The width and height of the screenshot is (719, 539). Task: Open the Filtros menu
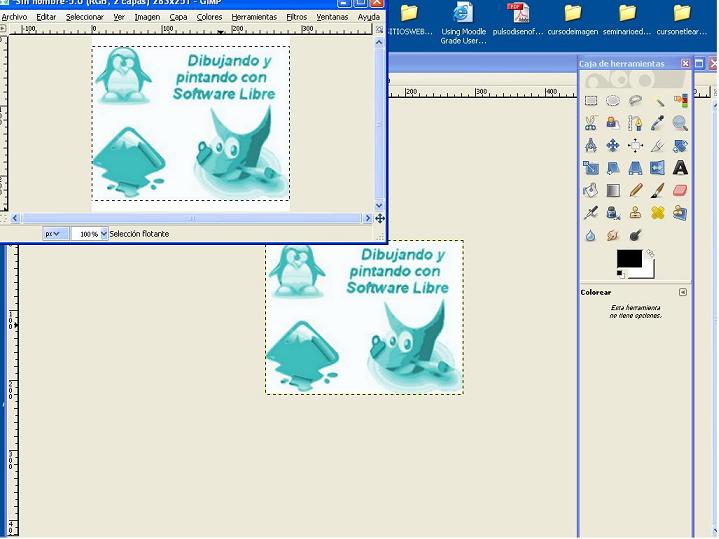pos(297,17)
